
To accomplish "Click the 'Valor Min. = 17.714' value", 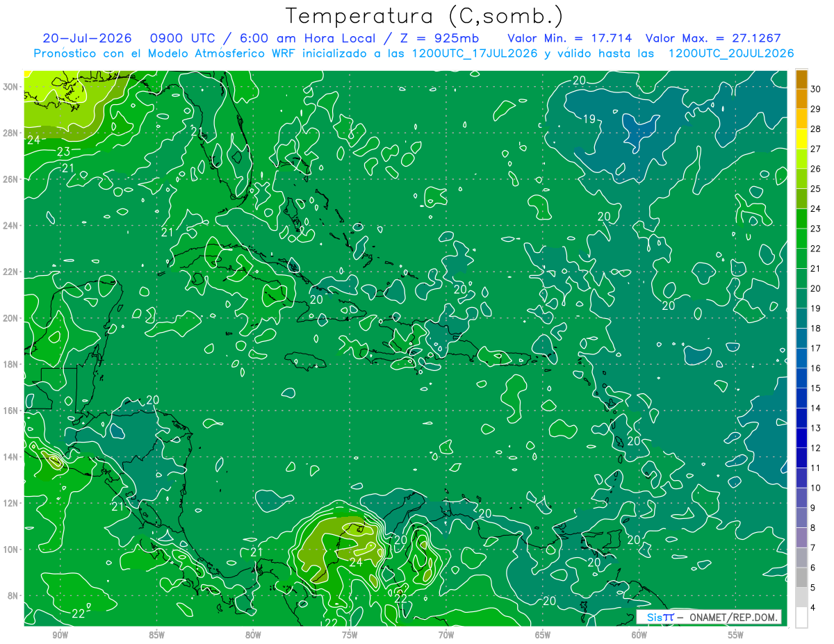I will point(570,38).
